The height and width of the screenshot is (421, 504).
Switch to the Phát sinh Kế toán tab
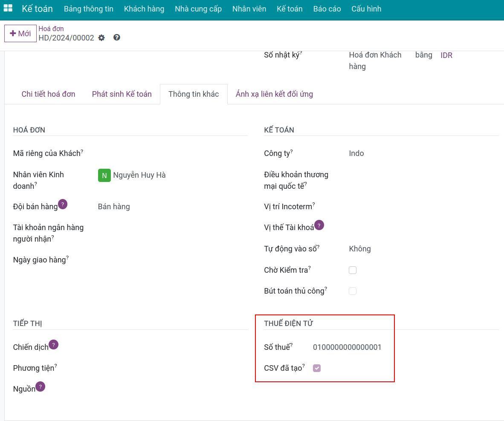point(122,94)
